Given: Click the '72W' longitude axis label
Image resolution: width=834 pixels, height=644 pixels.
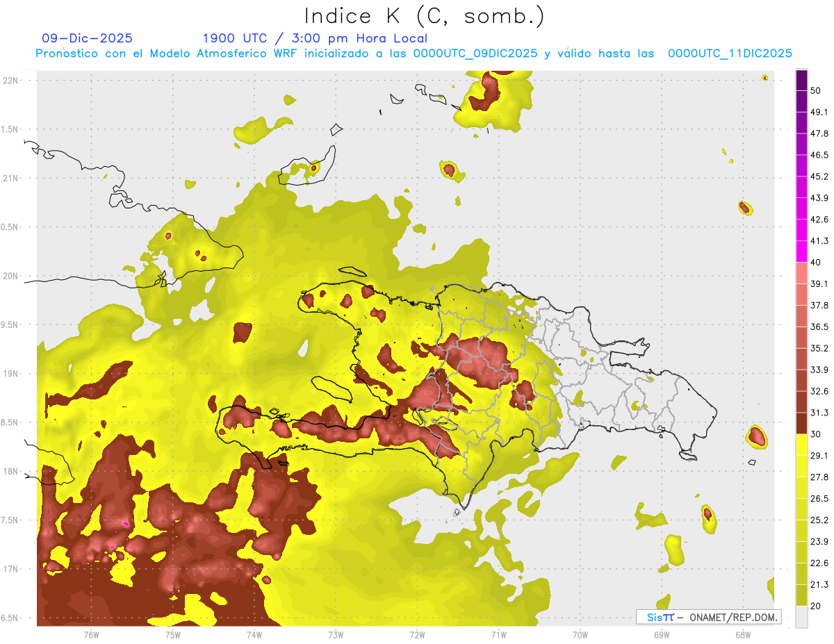Looking at the screenshot, I should (x=417, y=635).
